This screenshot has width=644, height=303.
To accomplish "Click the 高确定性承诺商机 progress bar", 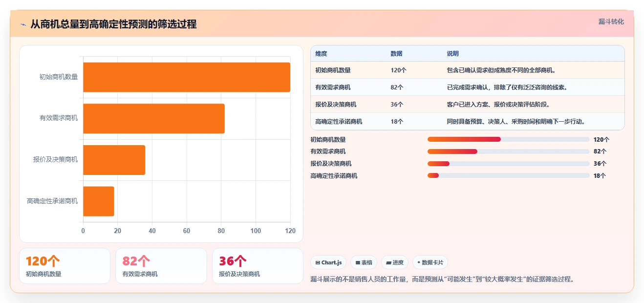I will (x=508, y=175).
